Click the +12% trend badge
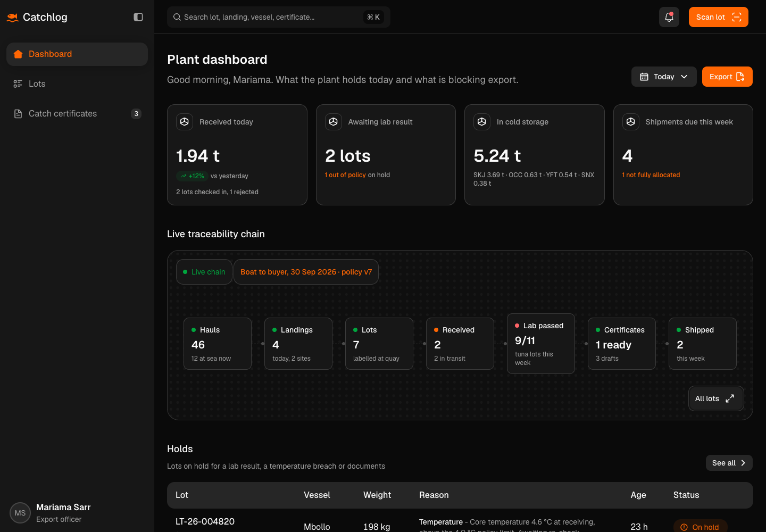The image size is (766, 532). coord(191,176)
